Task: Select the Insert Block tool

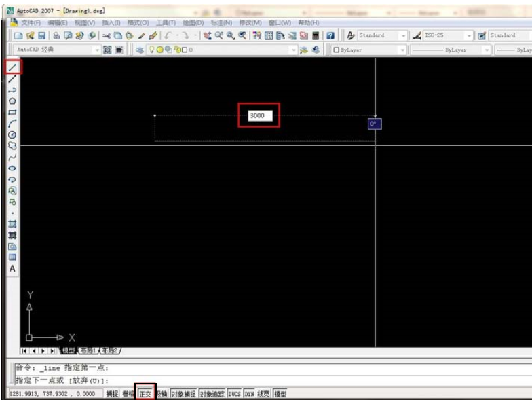Action: click(x=12, y=191)
